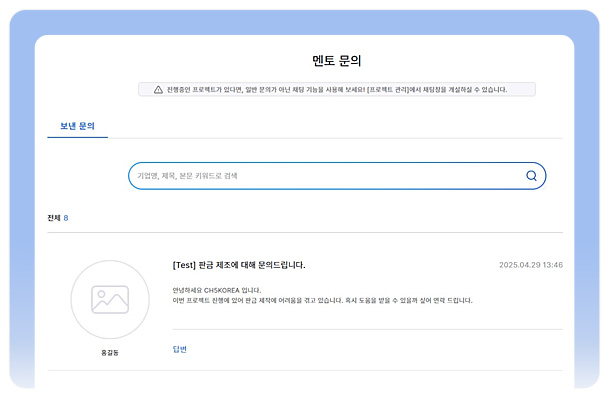
Task: Click the blue number 8 in the count
Action: pos(66,217)
